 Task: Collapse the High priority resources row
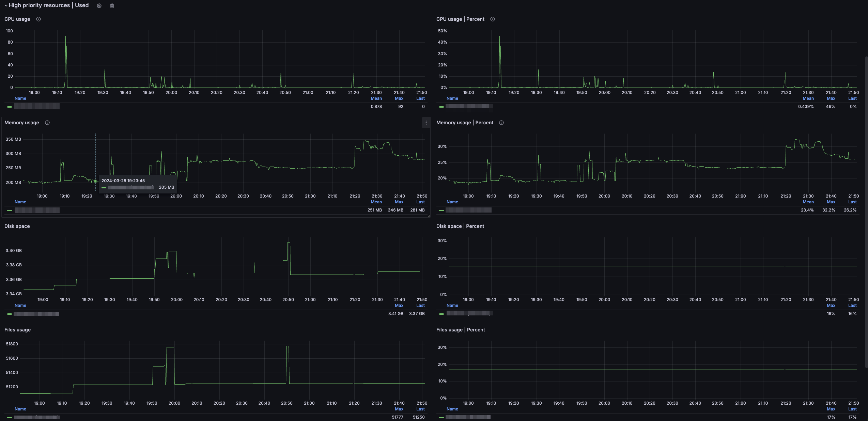[6, 6]
